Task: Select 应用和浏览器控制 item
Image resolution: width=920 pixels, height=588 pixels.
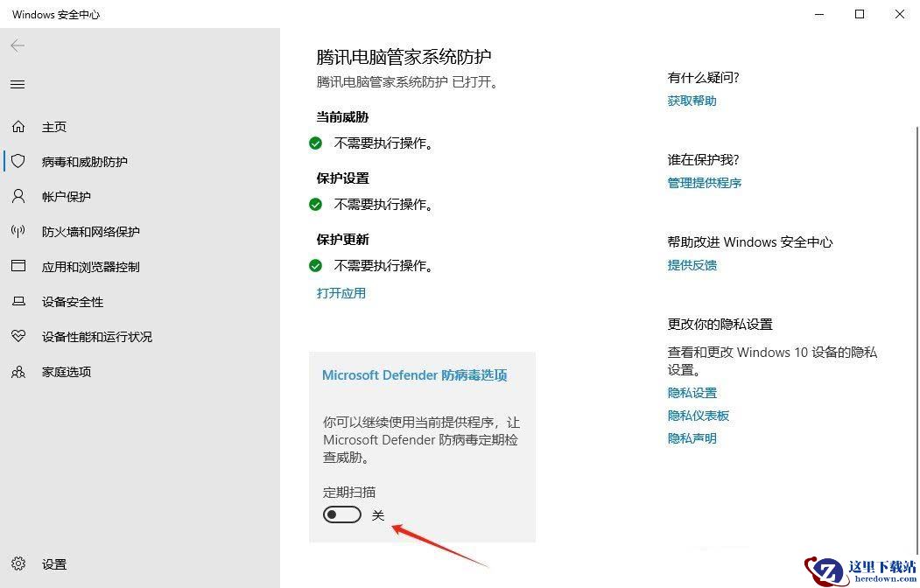Action: [x=91, y=268]
